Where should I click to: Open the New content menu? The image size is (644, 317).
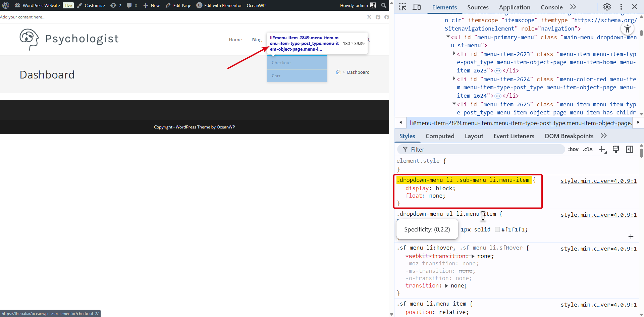pos(151,5)
